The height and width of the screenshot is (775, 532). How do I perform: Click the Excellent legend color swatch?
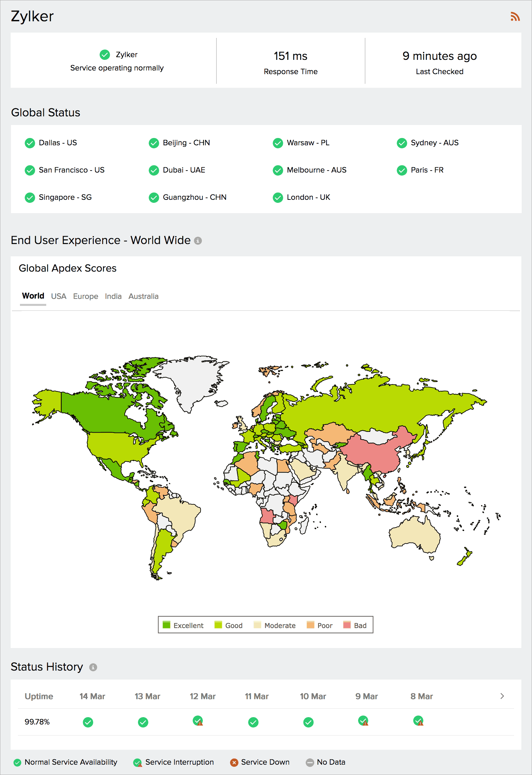(x=167, y=625)
